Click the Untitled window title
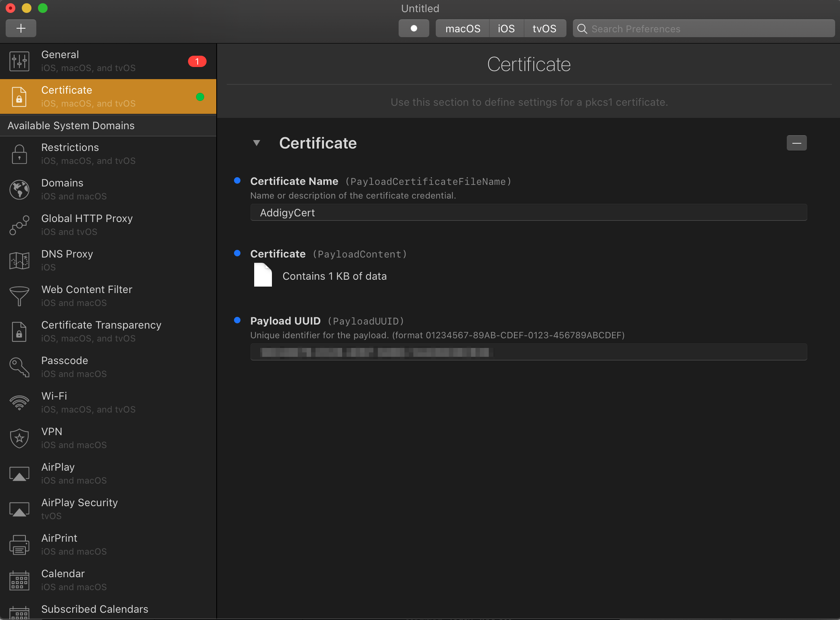The image size is (840, 620). 420,8
